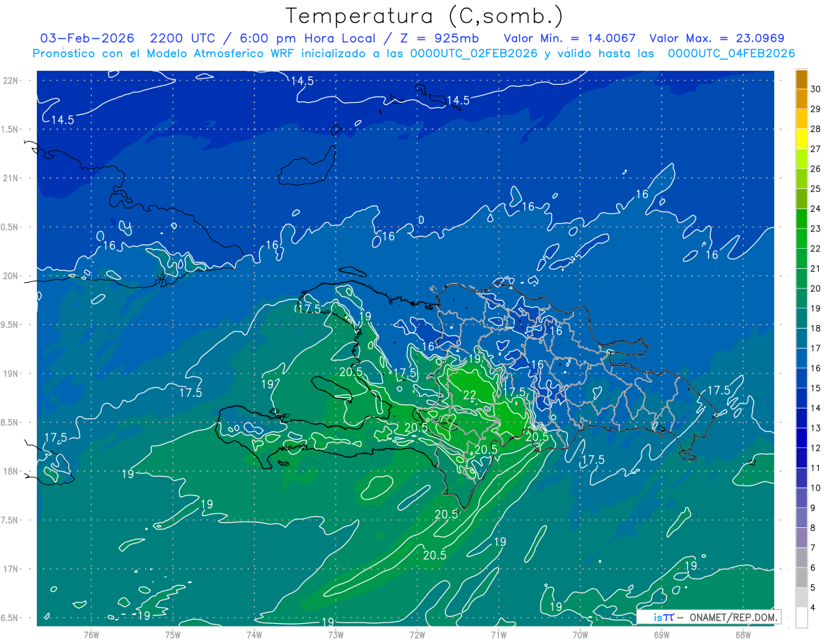Pick the green swatch between scale labels 22 and 23

(x=802, y=239)
